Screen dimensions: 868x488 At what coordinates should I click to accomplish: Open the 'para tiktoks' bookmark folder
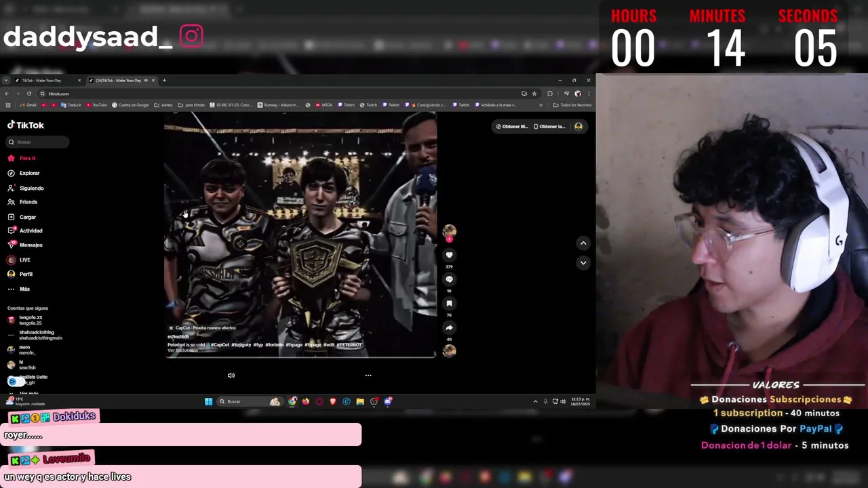(x=191, y=105)
